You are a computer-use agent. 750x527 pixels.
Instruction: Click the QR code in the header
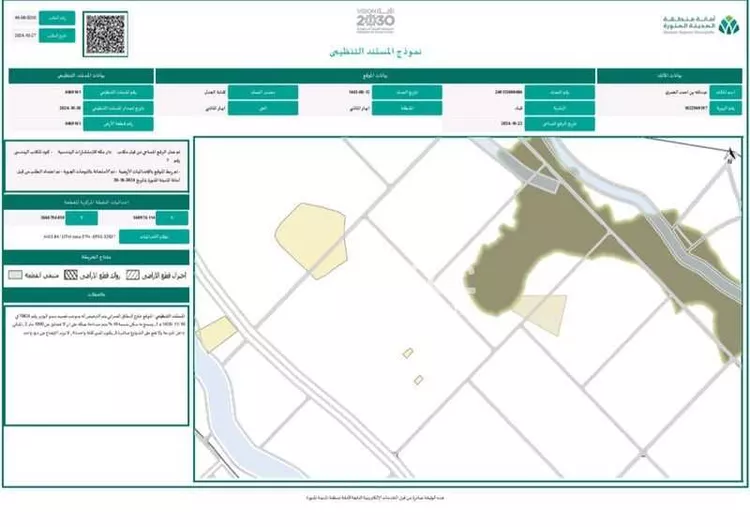(106, 35)
